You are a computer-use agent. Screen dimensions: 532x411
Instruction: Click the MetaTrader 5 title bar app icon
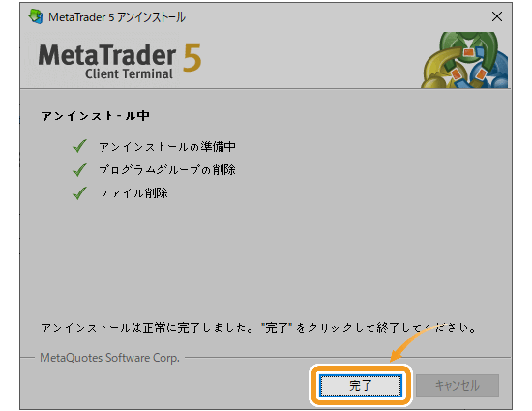tap(36, 17)
